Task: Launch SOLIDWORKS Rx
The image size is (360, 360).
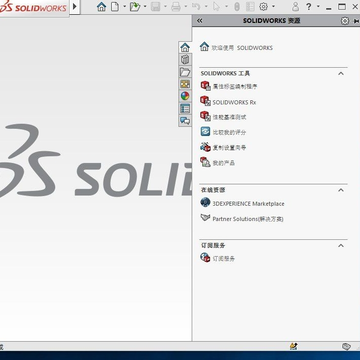Action: tap(234, 102)
